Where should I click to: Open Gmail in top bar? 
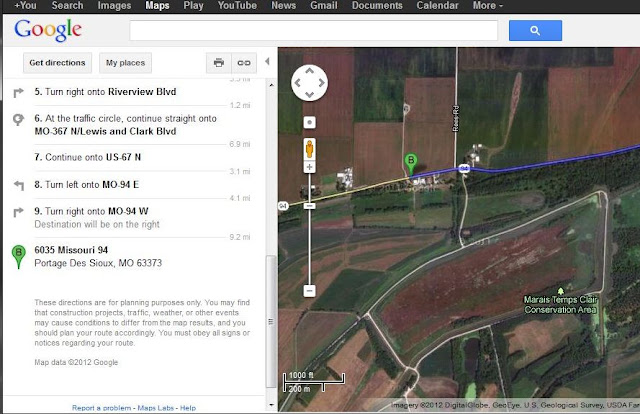tap(324, 5)
